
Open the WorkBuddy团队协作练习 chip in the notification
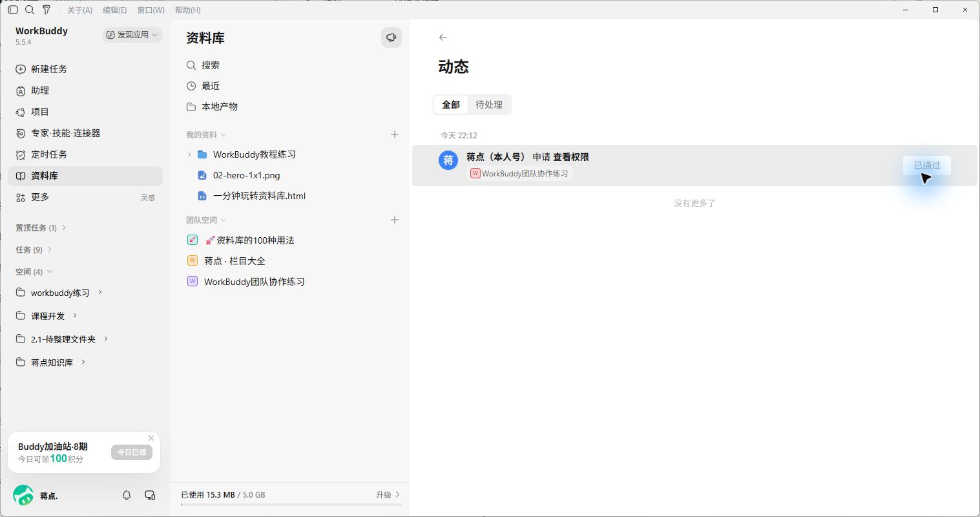coord(520,173)
